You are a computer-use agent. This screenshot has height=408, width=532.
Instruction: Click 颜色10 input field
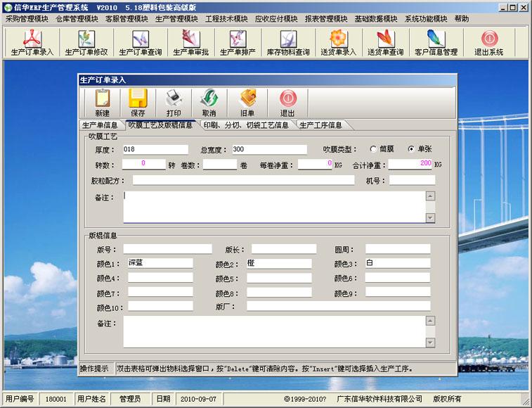click(x=160, y=306)
